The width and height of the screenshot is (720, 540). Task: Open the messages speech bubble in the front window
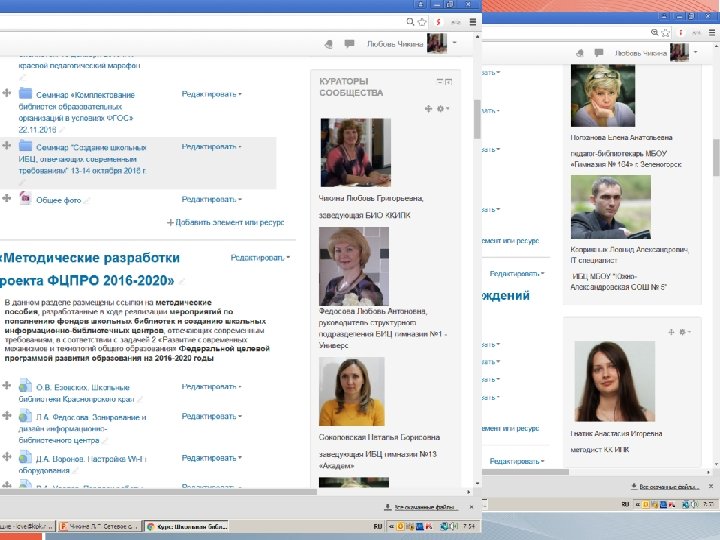point(349,44)
